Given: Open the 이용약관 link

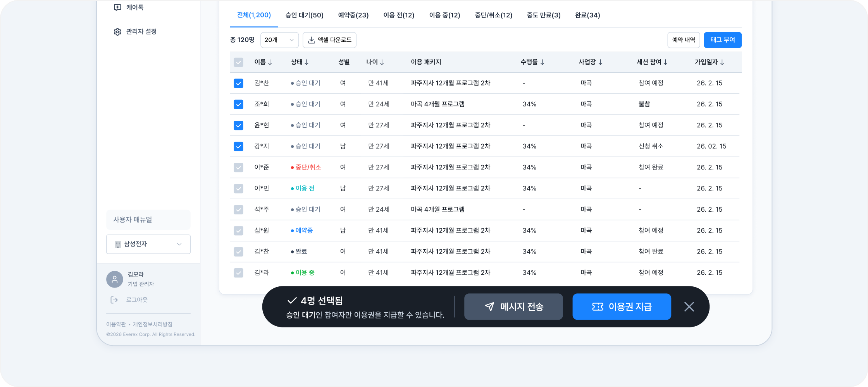Looking at the screenshot, I should click(116, 324).
